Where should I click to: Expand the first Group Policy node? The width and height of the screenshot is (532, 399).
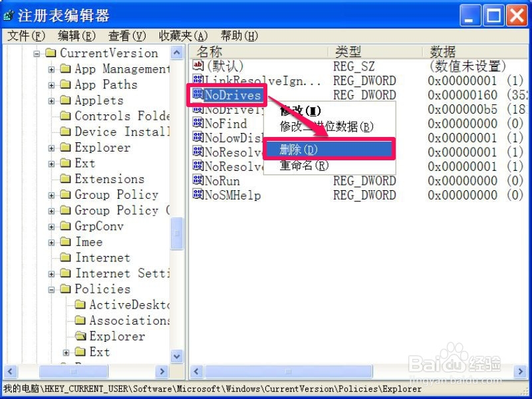point(51,196)
